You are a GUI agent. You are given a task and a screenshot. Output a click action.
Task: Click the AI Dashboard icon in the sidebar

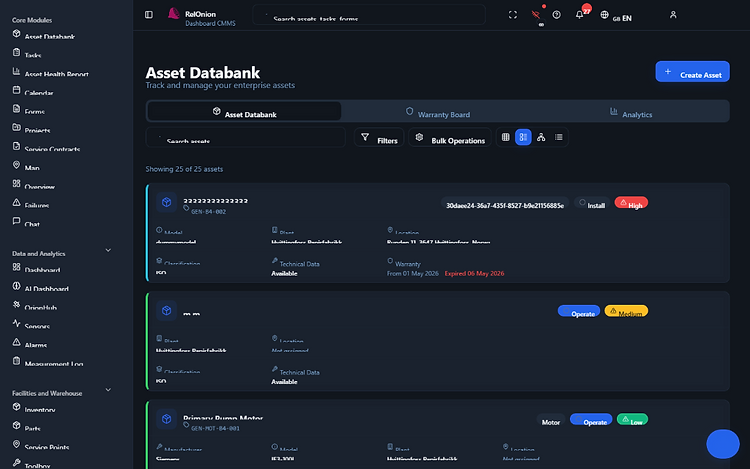(16, 286)
